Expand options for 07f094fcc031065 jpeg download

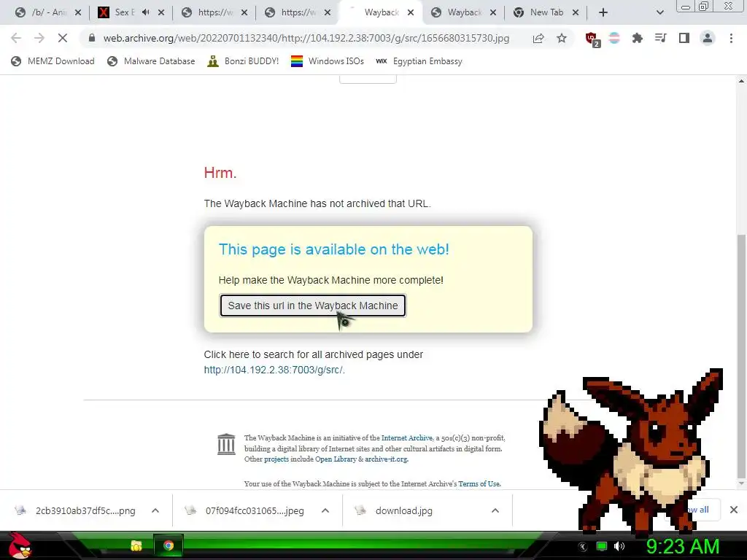[325, 510]
